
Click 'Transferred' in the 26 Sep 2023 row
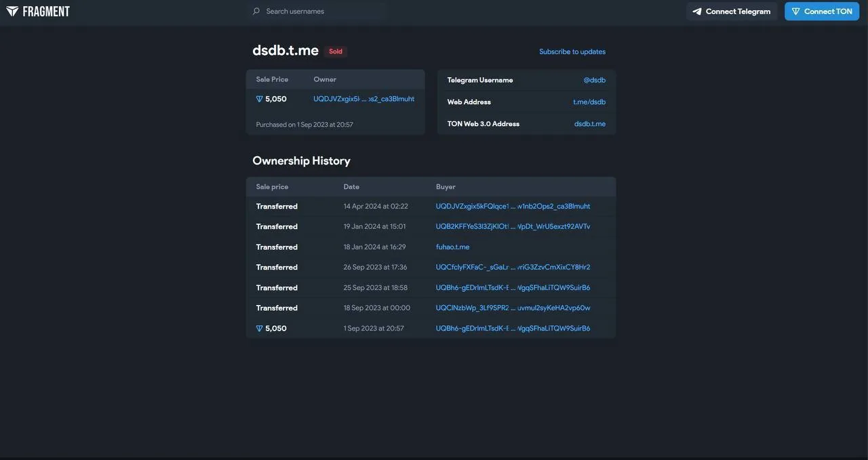[x=277, y=268]
